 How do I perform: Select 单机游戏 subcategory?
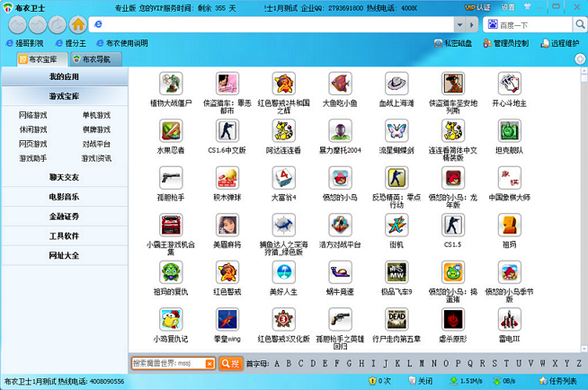[96, 115]
